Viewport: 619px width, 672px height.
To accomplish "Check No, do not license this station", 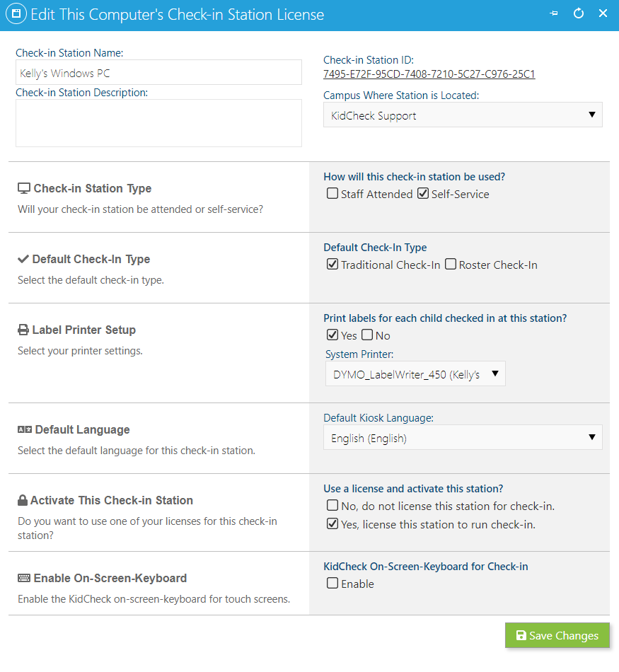I will pyautogui.click(x=332, y=506).
